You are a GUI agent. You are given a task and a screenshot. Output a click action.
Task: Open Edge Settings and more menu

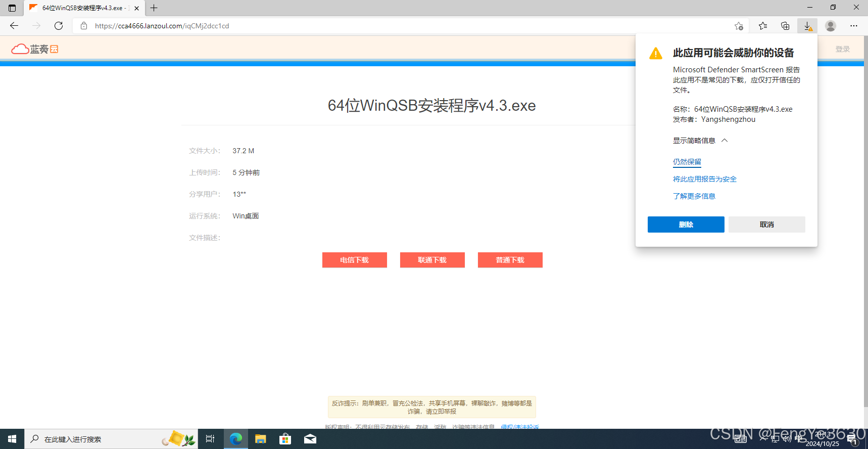(854, 26)
